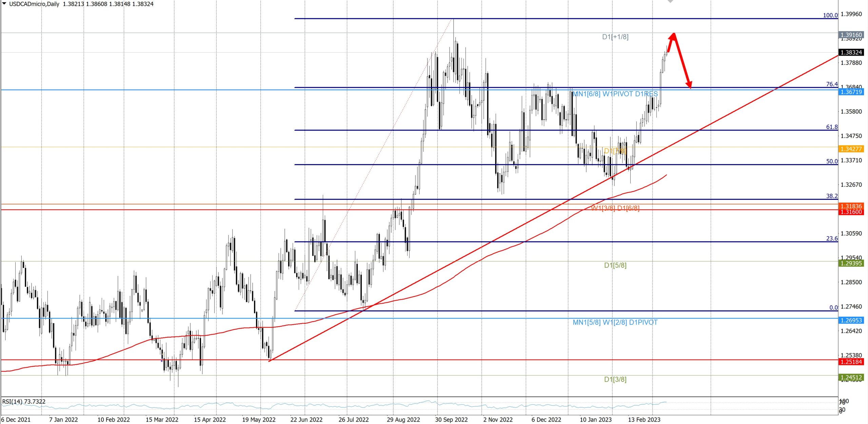This screenshot has width=868, height=424.
Task: Select the Fibonacci 61.8 level label
Action: [x=831, y=127]
